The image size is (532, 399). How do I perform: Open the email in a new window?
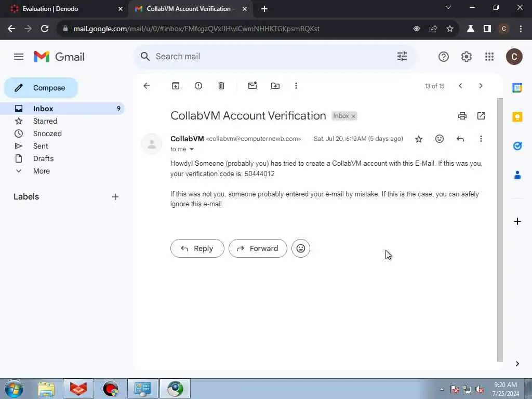coord(481,116)
